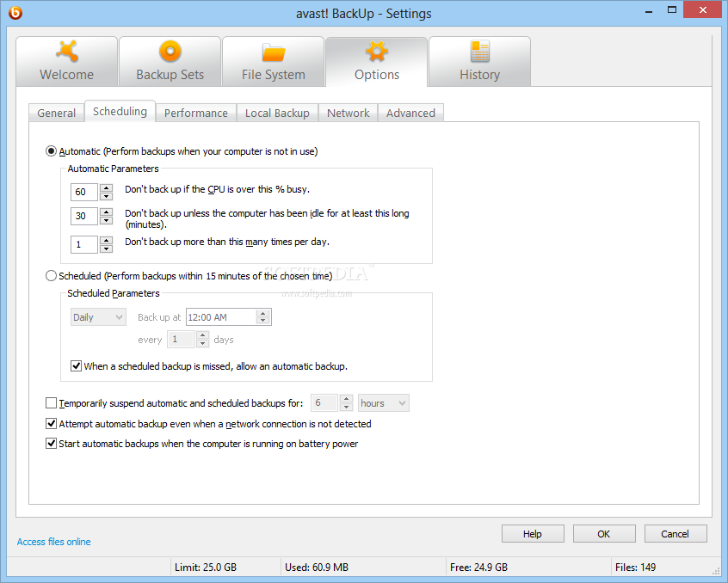Click the Cancel button

[x=675, y=533]
